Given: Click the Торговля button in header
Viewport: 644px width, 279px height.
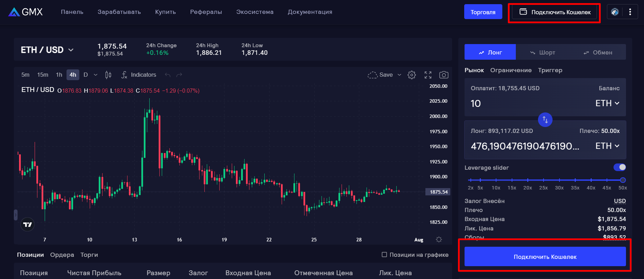Looking at the screenshot, I should [x=483, y=12].
